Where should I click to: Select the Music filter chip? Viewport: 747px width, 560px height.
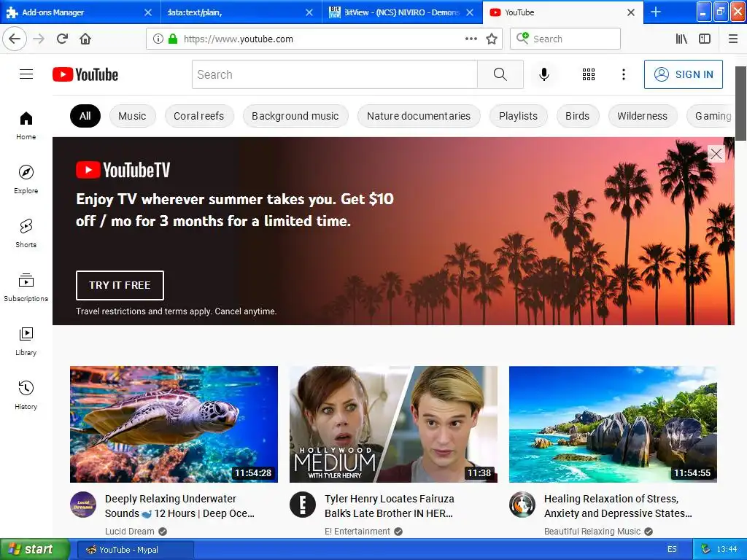tap(132, 116)
